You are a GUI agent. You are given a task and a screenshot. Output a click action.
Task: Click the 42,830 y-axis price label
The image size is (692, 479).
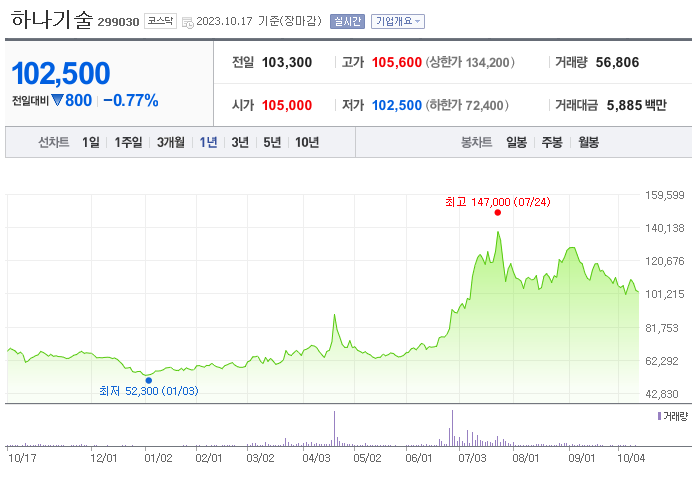coord(662,393)
